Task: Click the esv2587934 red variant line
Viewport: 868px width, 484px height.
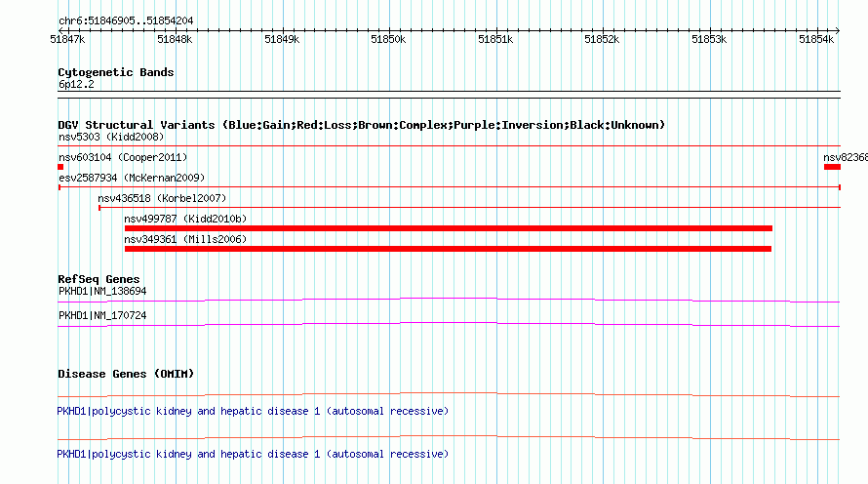Action: [449, 187]
